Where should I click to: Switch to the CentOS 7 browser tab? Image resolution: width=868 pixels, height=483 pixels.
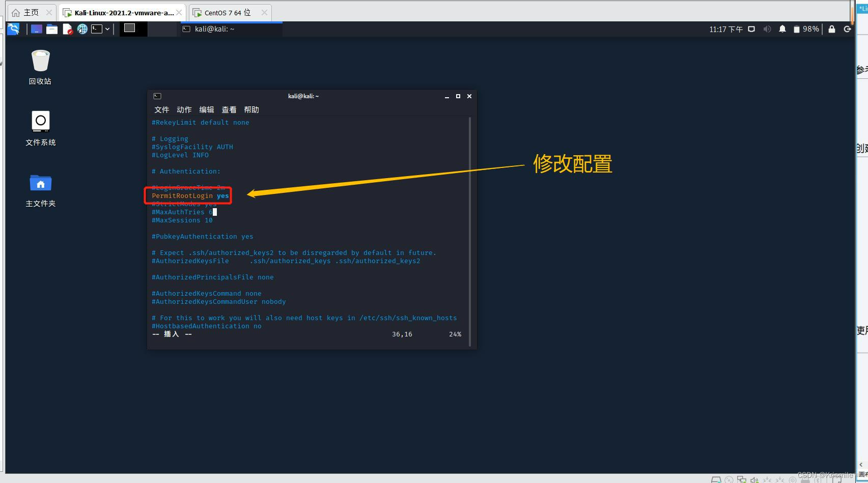pos(226,12)
